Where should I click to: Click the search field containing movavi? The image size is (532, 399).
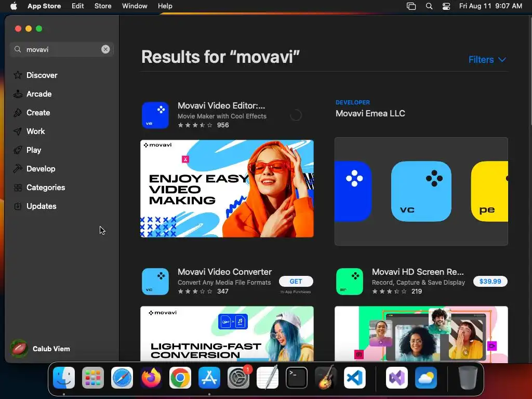click(x=61, y=49)
